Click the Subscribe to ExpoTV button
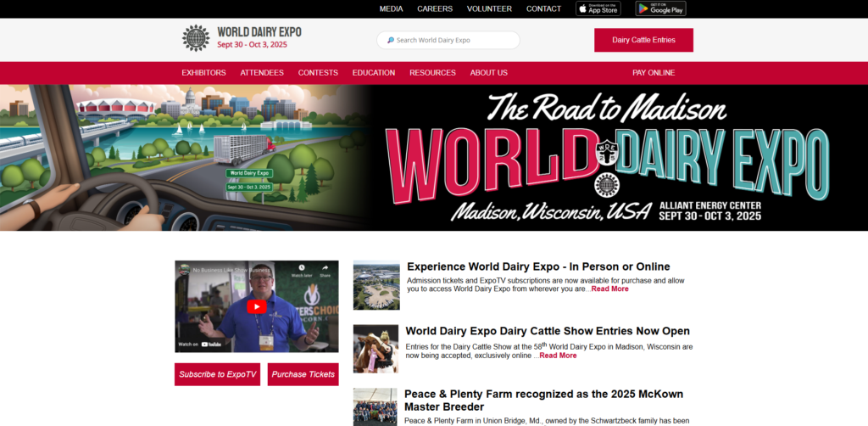The width and height of the screenshot is (868, 426). coord(218,374)
